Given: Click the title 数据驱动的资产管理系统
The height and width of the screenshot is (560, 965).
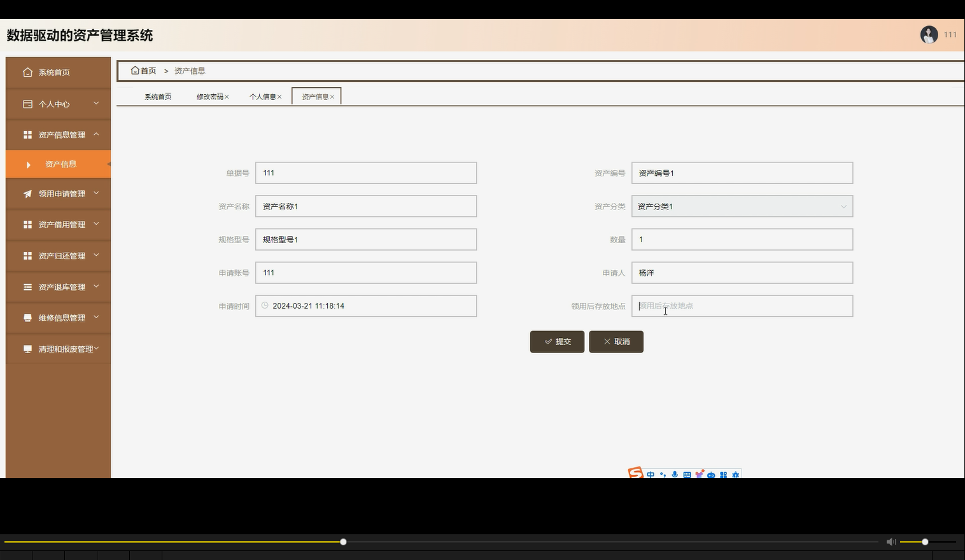Looking at the screenshot, I should pyautogui.click(x=80, y=36).
